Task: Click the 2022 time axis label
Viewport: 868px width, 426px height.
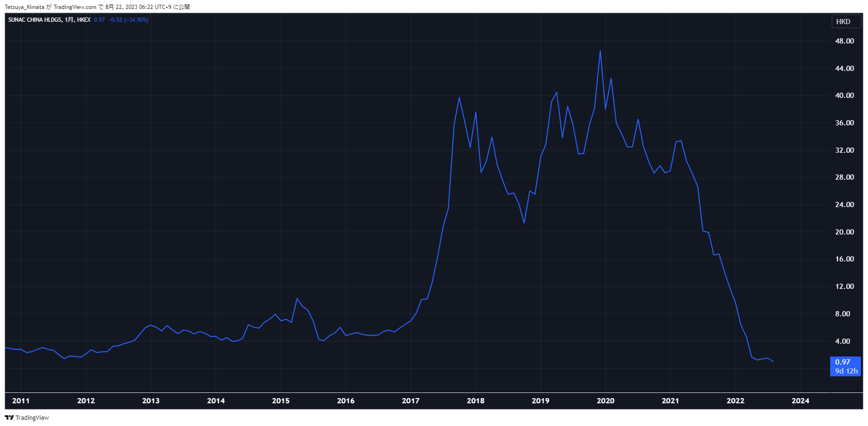Action: 736,401
